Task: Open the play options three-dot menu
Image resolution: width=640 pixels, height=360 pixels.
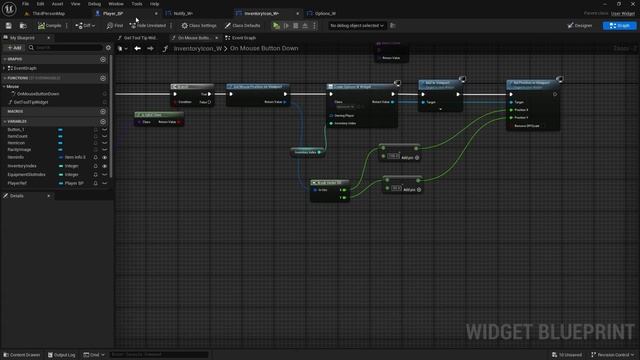Action: tap(314, 26)
